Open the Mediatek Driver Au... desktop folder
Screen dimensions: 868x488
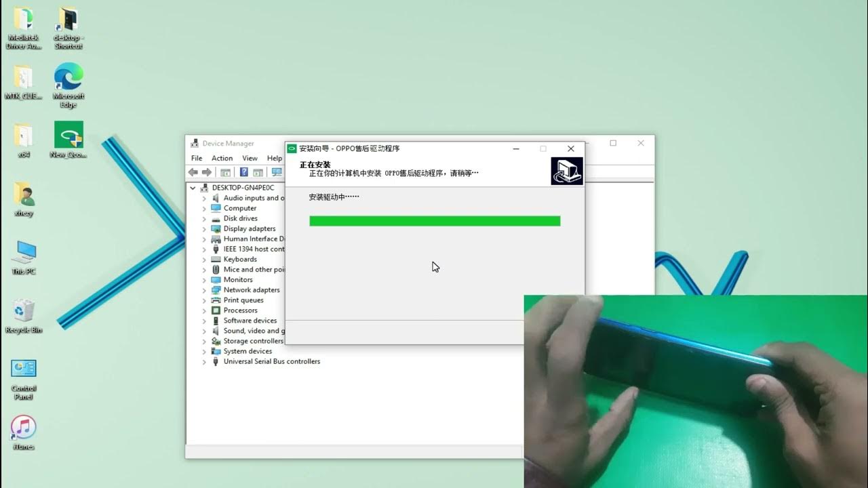click(x=24, y=28)
